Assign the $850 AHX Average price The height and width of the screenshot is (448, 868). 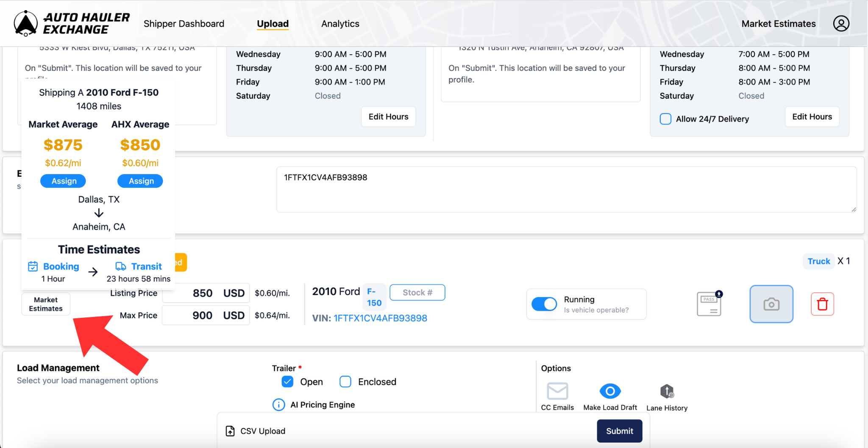coord(140,181)
